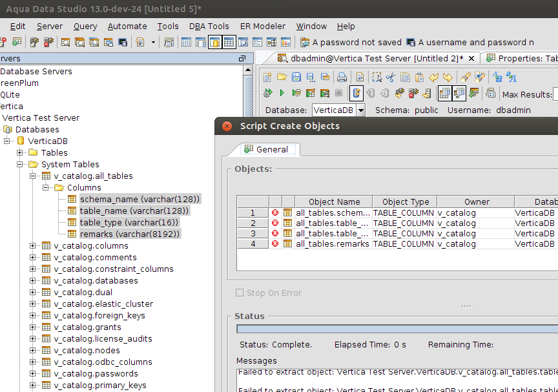This screenshot has width=558, height=392.
Task: Click the Cut scissors icon
Action: coord(390,77)
